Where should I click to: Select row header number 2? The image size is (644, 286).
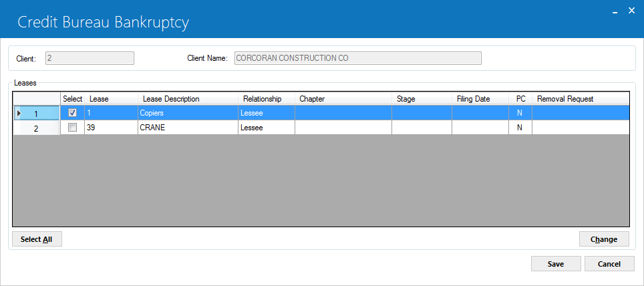pos(37,128)
